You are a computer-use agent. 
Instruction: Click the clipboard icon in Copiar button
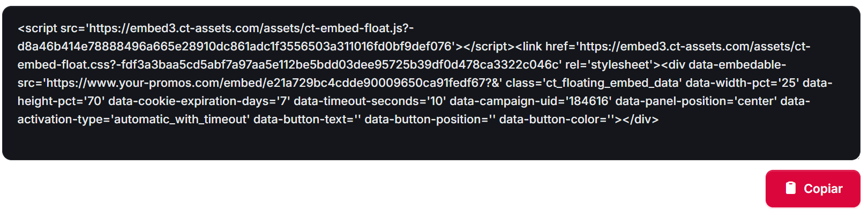(791, 188)
